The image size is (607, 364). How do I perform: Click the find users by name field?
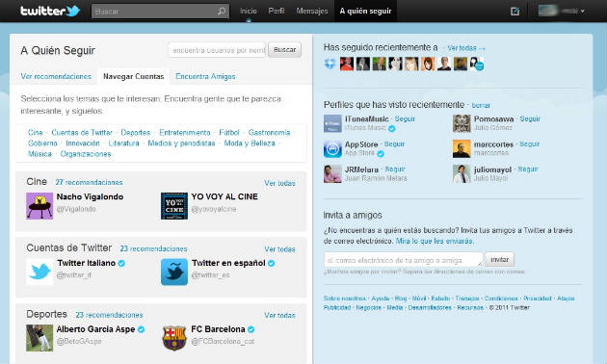(x=217, y=50)
